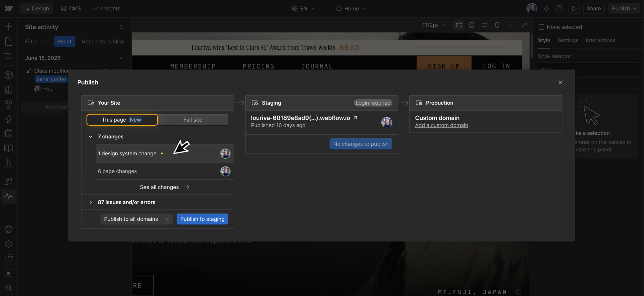
Task: Open the help question mark icon
Action: pyautogui.click(x=9, y=258)
